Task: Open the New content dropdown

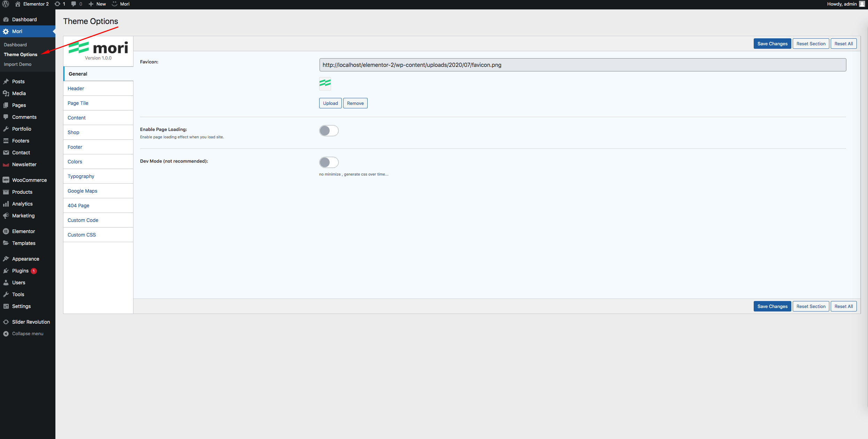Action: [97, 4]
